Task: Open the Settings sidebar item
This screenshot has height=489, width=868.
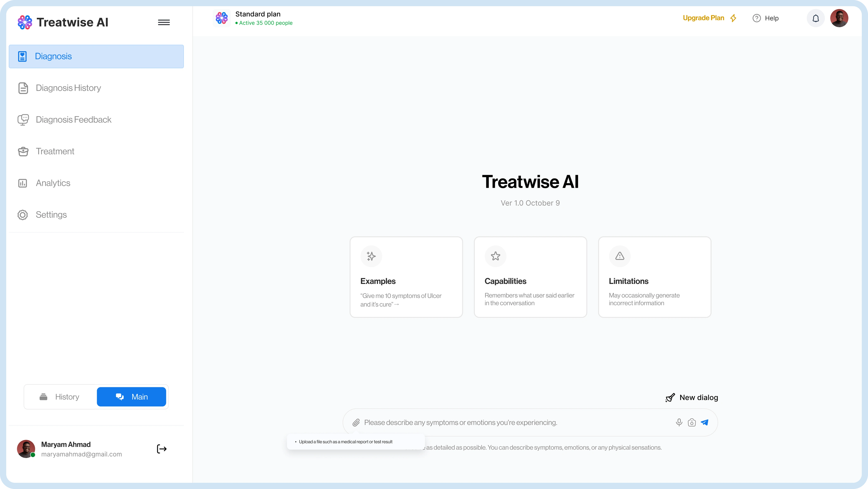Action: click(x=51, y=215)
